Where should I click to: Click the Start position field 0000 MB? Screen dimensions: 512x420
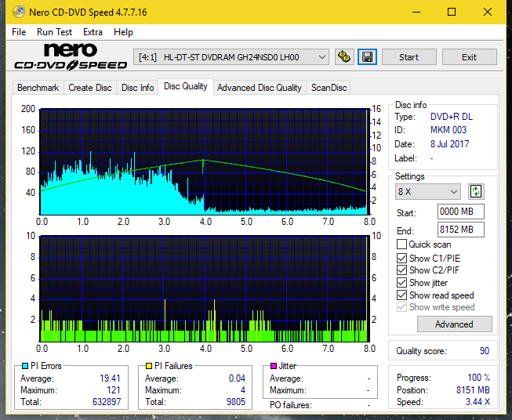(461, 212)
